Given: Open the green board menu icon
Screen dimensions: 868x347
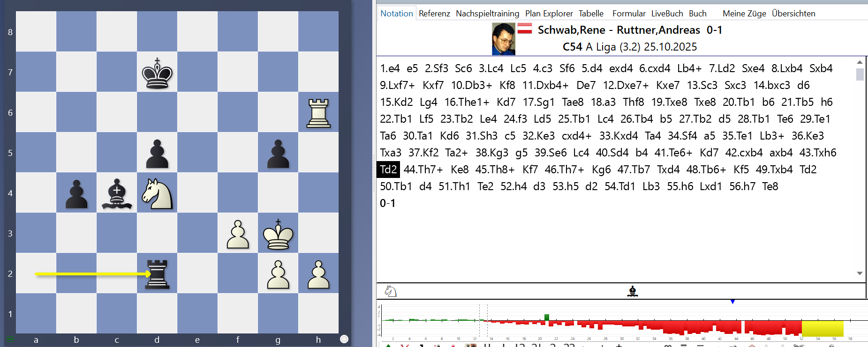Looking at the screenshot, I should 10,339.
